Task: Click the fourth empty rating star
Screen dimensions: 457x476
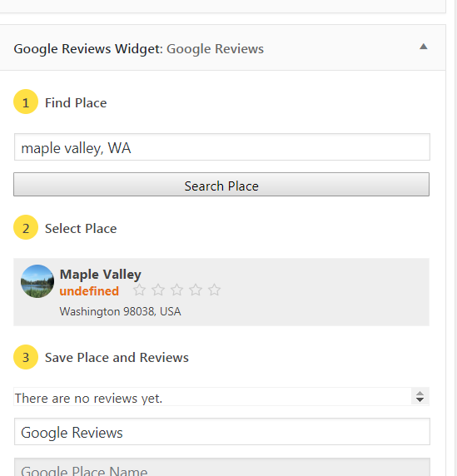Action: pyautogui.click(x=196, y=290)
